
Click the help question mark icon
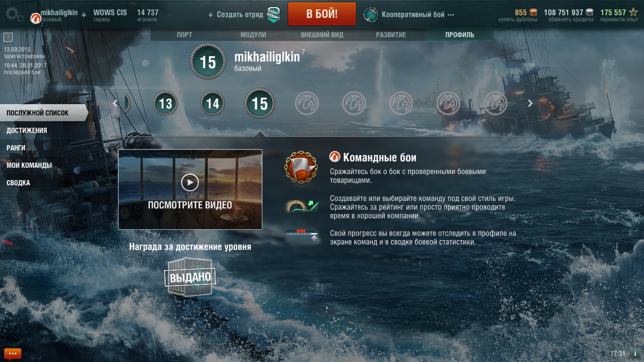[8, 37]
